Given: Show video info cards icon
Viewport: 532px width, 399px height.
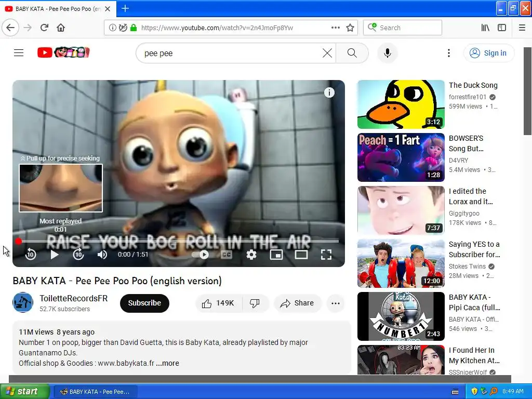Looking at the screenshot, I should pyautogui.click(x=329, y=92).
